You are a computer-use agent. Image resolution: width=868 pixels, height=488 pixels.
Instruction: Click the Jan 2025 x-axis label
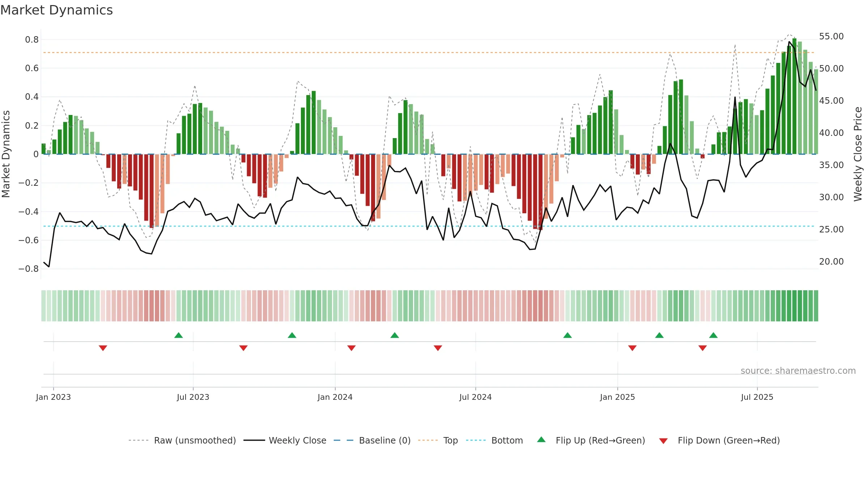point(618,397)
